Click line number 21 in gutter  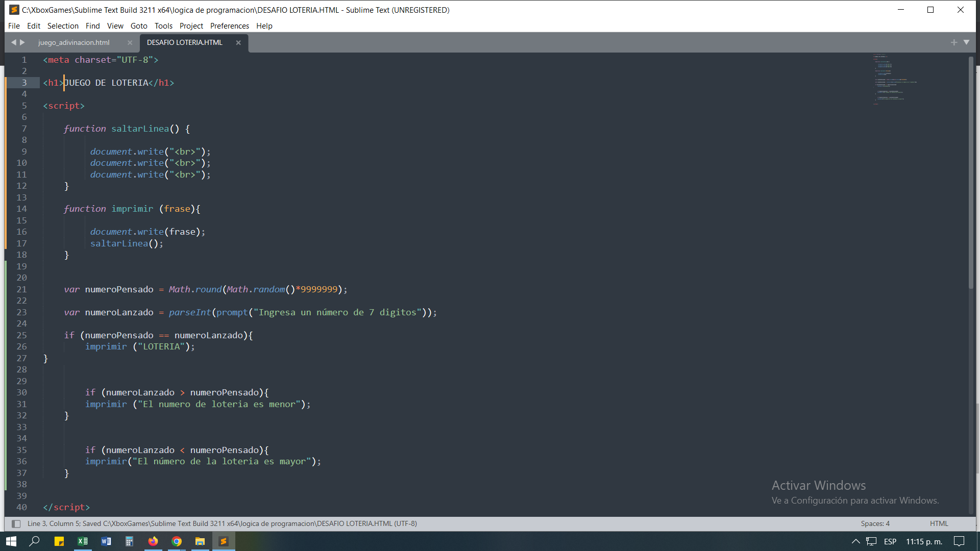pos(21,289)
